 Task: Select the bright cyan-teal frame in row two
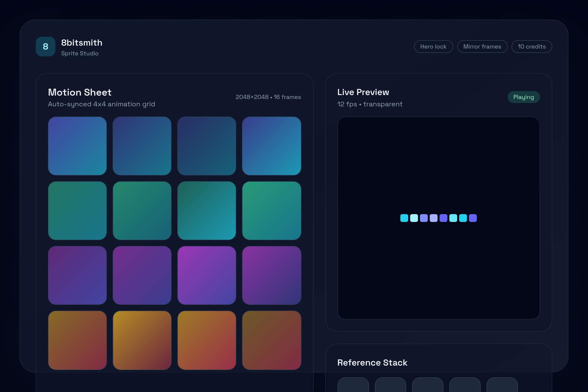pos(207,210)
